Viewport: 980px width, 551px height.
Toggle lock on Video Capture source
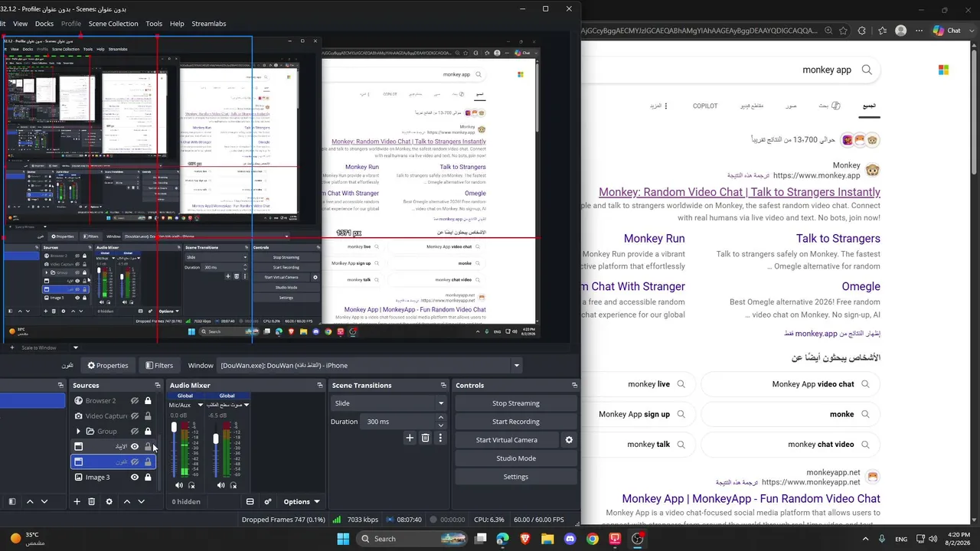[148, 416]
